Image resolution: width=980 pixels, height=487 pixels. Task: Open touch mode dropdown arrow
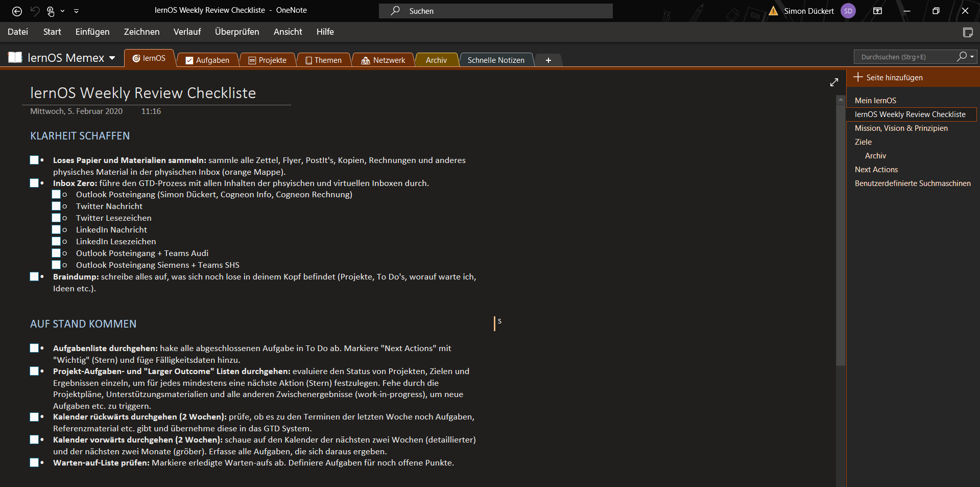(62, 11)
